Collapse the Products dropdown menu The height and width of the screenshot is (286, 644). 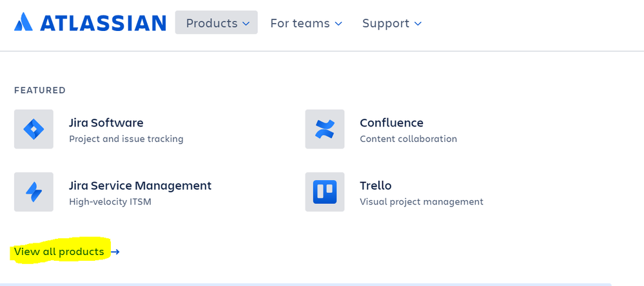click(x=216, y=23)
